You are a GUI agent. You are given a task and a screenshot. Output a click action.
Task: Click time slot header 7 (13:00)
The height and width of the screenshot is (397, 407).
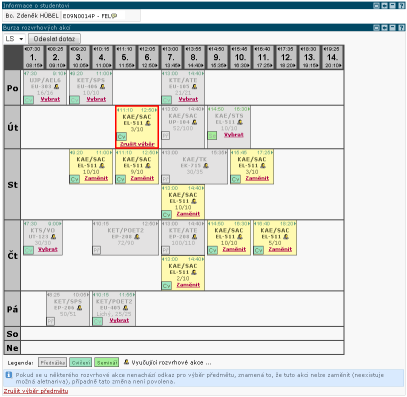click(171, 57)
